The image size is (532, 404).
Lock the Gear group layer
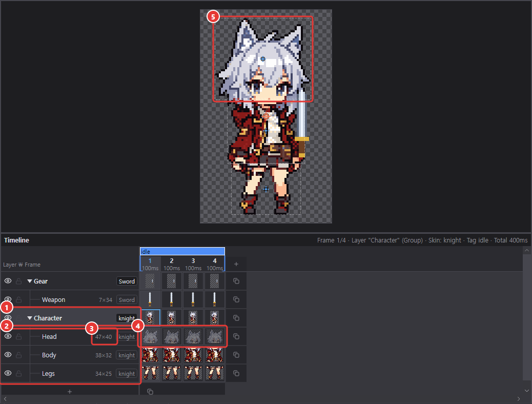(19, 281)
